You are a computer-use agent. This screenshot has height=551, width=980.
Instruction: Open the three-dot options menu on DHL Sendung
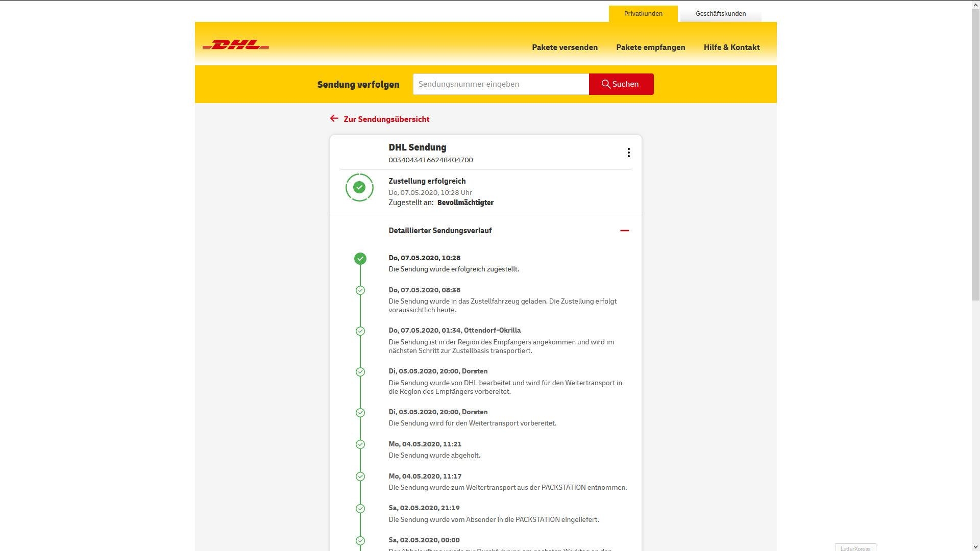[628, 152]
